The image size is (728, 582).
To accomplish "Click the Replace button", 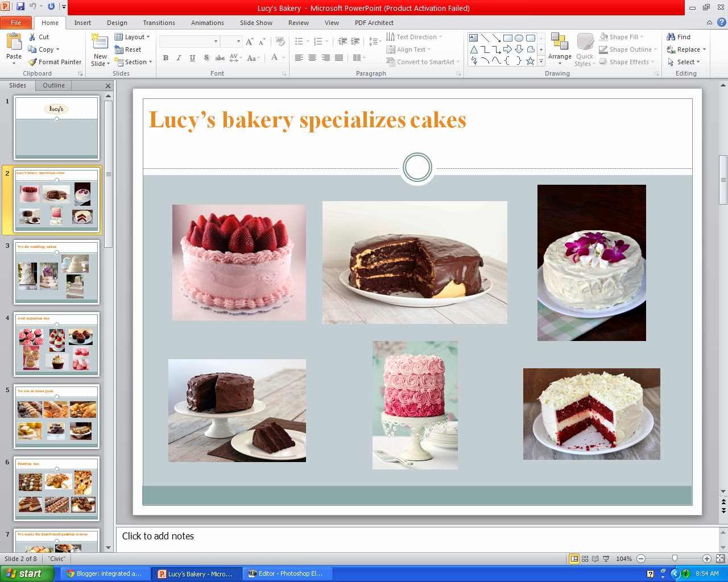I will (686, 49).
